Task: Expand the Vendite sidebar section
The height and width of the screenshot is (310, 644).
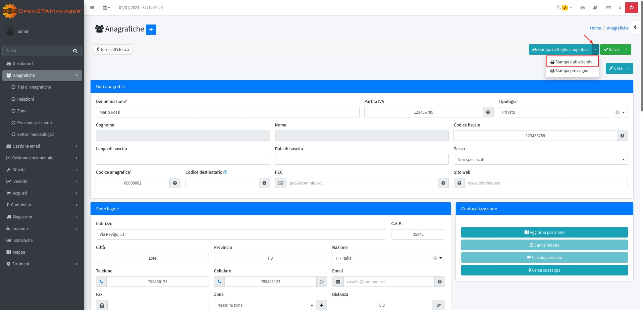Action: [x=42, y=182]
